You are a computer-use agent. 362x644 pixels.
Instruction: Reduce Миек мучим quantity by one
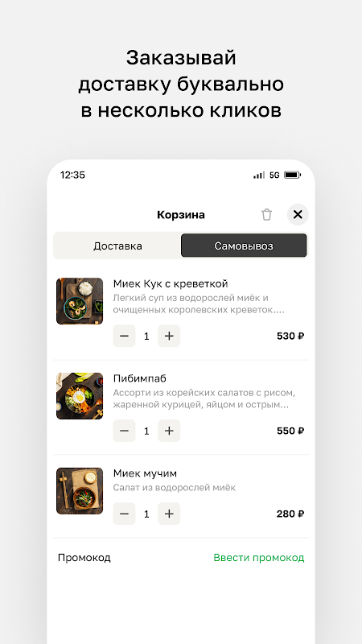point(125,514)
